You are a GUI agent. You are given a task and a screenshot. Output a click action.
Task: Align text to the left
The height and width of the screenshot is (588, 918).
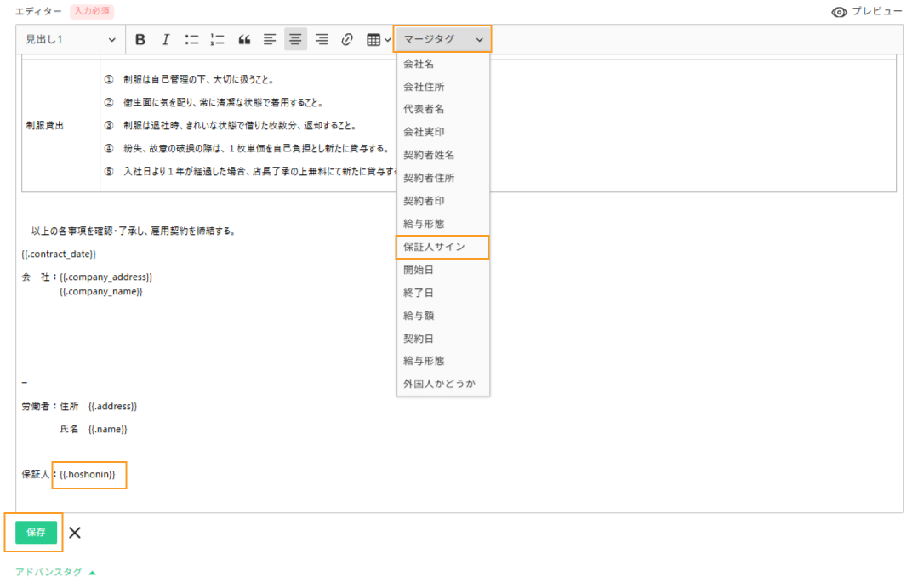point(270,39)
